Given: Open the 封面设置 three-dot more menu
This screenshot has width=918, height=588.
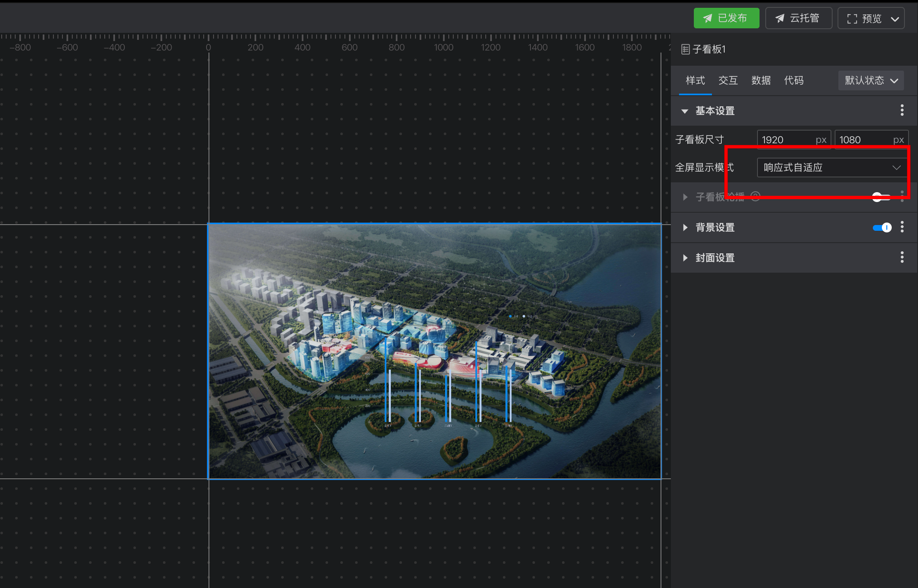Looking at the screenshot, I should [x=902, y=257].
